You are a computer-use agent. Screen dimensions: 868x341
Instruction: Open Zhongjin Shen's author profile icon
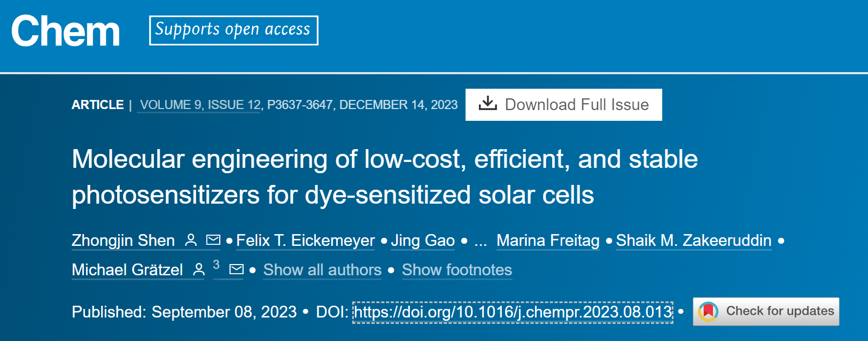(x=191, y=240)
